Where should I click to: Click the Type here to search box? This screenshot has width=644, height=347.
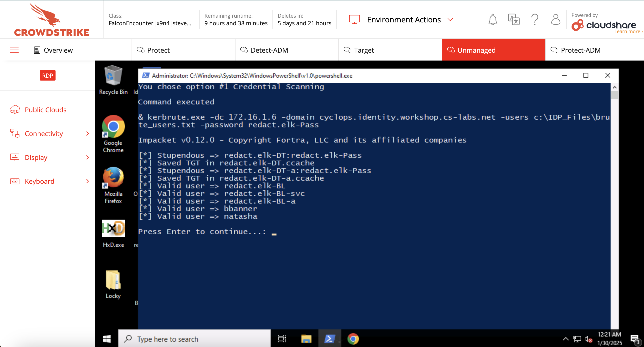[194, 339]
